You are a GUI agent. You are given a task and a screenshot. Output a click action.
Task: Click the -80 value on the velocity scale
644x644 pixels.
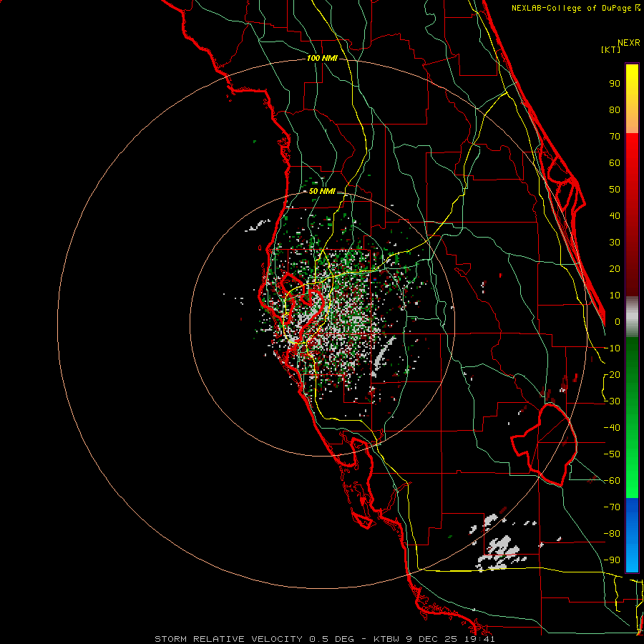tap(612, 534)
